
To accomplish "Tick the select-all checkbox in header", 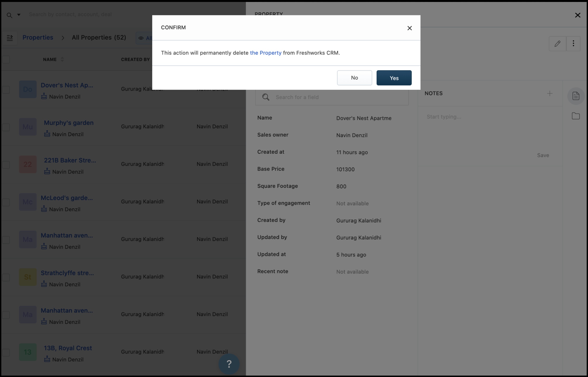I will (6, 59).
